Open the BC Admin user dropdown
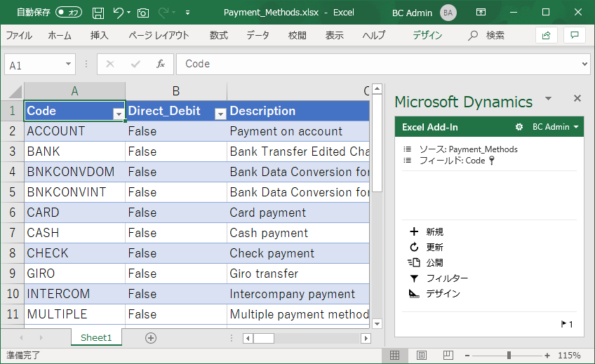 click(x=556, y=127)
